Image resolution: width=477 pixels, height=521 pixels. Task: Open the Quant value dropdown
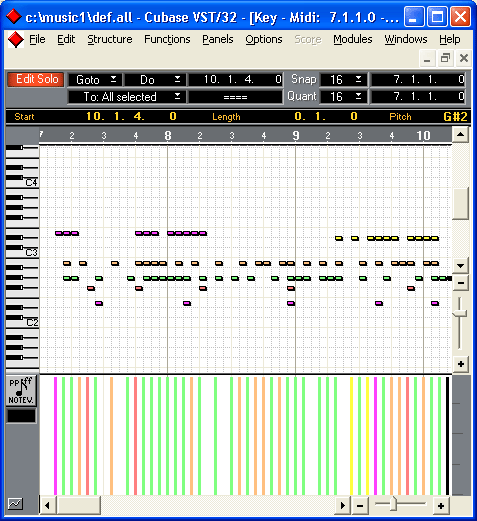pyautogui.click(x=344, y=97)
